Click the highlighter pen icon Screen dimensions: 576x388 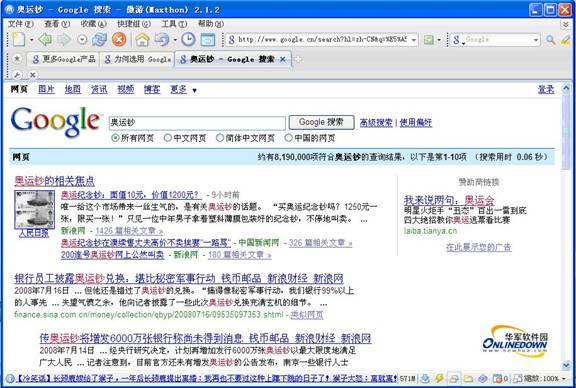pyautogui.click(x=565, y=40)
